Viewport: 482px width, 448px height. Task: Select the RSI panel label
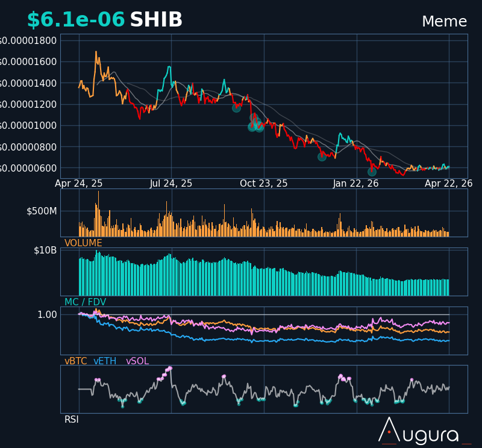coord(71,420)
